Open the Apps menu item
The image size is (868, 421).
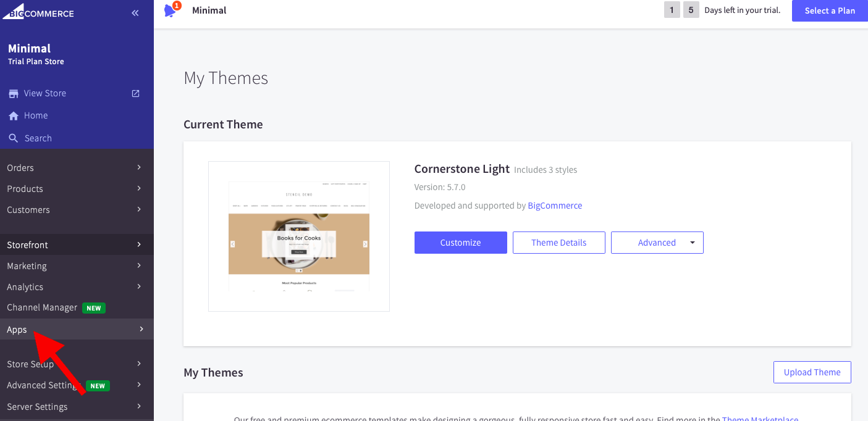coord(17,330)
